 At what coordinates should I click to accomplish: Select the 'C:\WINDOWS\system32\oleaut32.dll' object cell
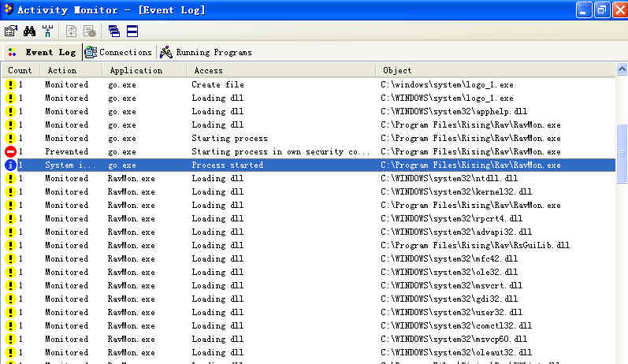[456, 352]
